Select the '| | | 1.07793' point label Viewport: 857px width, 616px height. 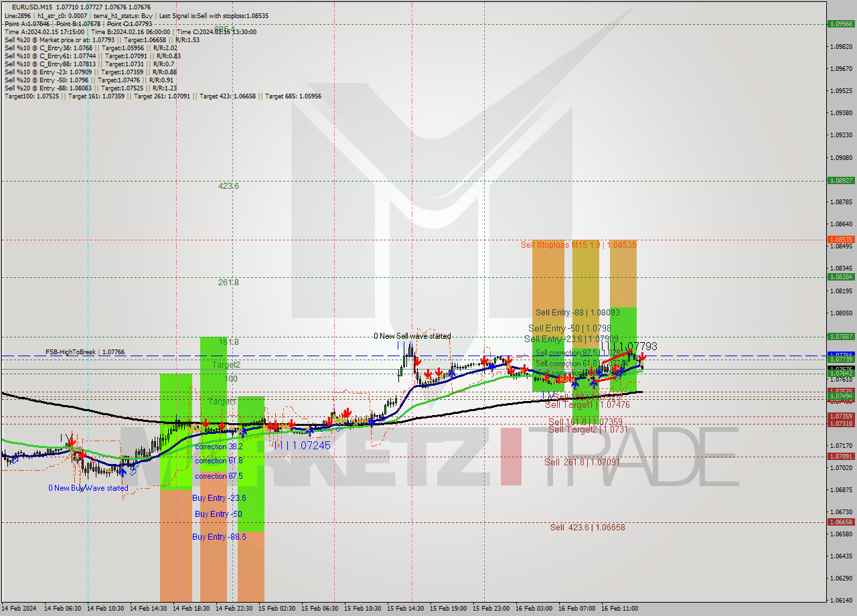coord(629,347)
